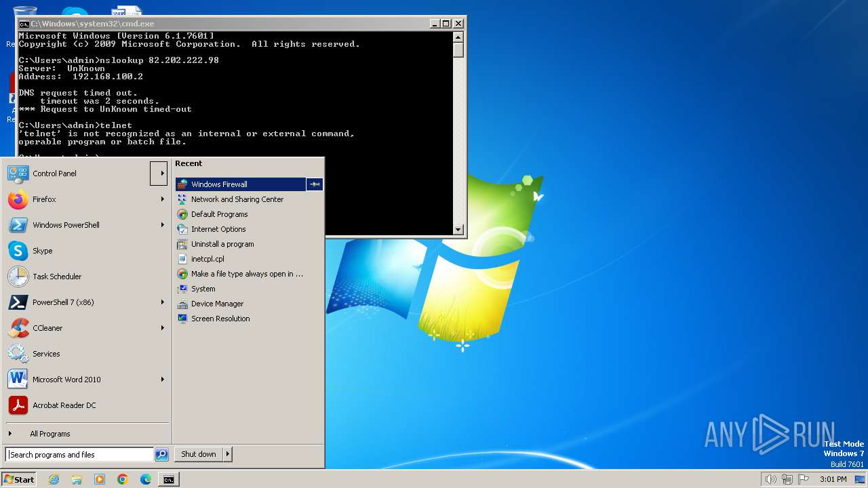
Task: Open CCleaner from the Start menu
Action: coord(85,328)
